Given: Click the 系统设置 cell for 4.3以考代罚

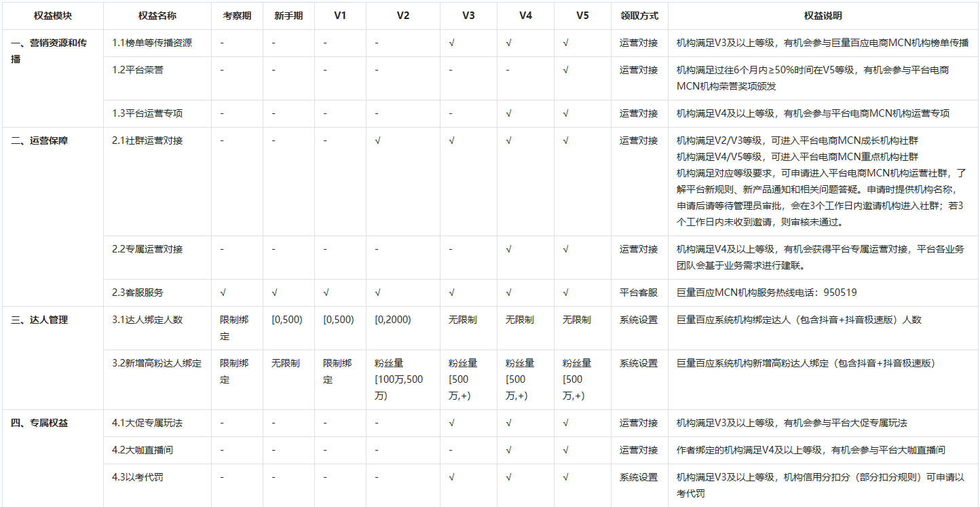Looking at the screenshot, I should pos(639,476).
